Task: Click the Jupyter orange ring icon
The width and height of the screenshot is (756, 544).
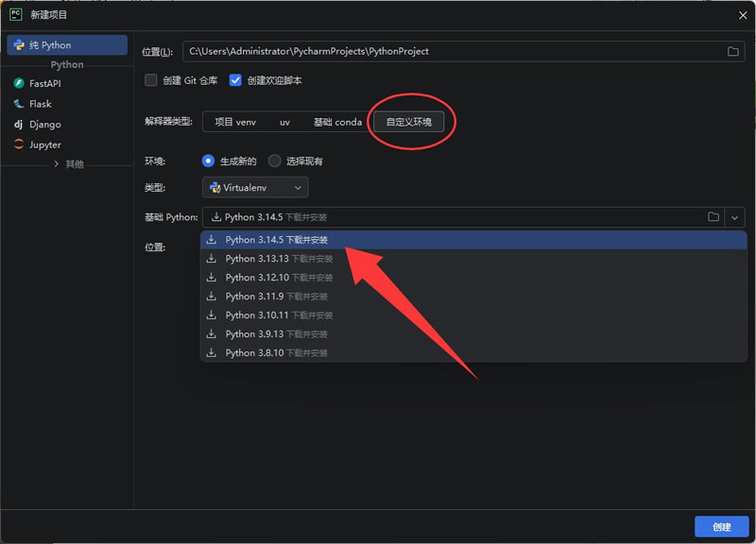Action: [x=19, y=144]
